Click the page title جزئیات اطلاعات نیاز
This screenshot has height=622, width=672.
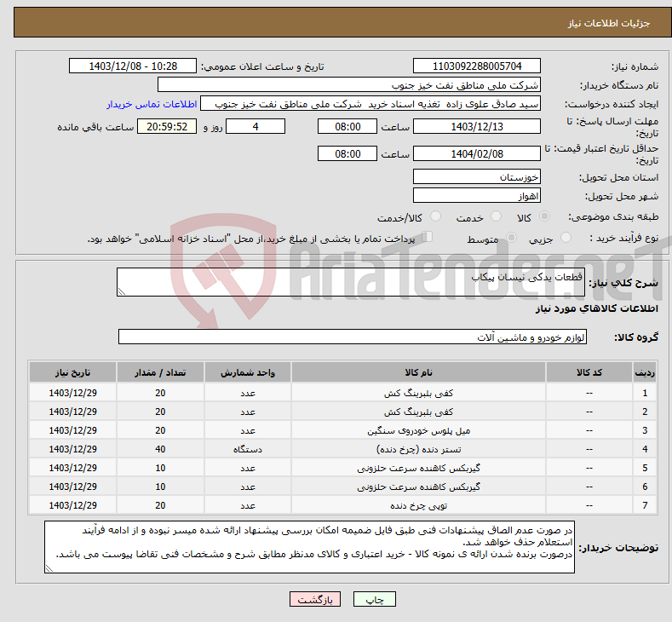[x=609, y=23]
